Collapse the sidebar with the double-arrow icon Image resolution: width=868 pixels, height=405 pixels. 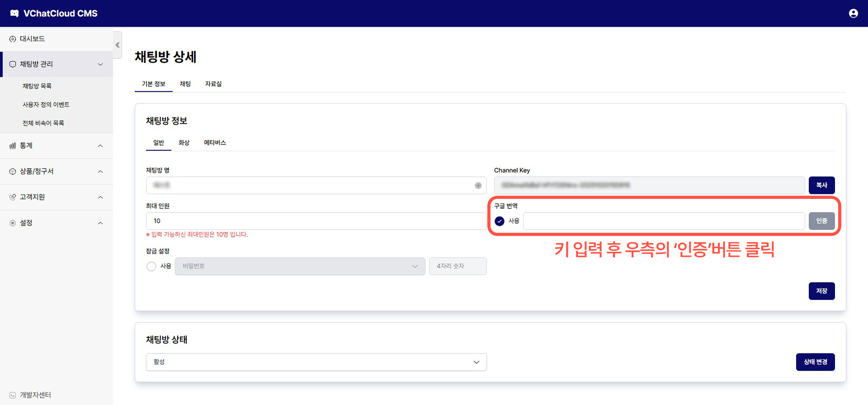[118, 45]
